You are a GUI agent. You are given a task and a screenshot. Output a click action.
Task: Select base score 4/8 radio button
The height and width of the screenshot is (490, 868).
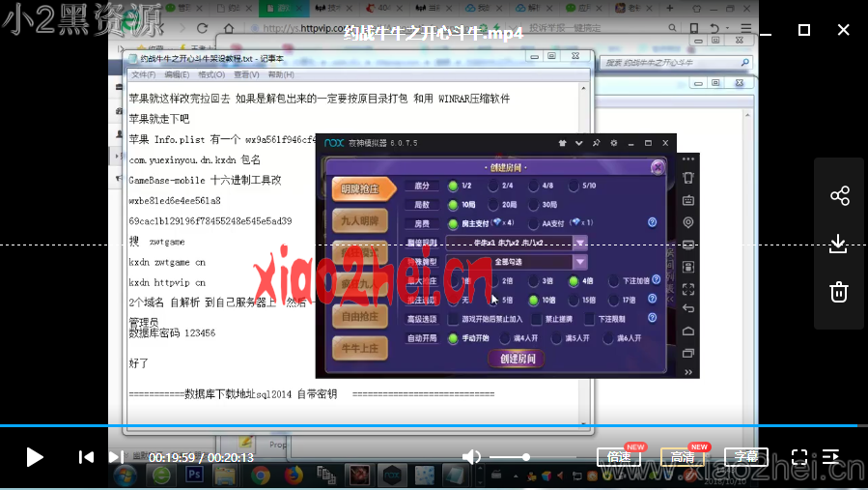coord(533,186)
